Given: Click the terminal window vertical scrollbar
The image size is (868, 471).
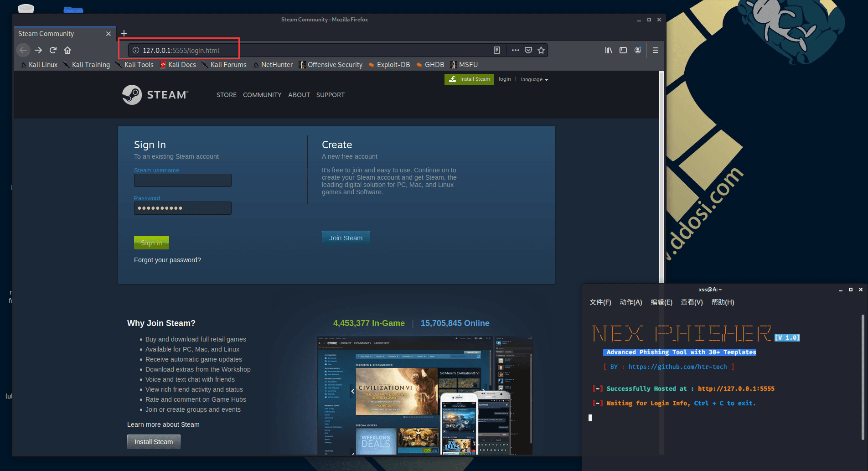Looking at the screenshot, I should [x=863, y=377].
